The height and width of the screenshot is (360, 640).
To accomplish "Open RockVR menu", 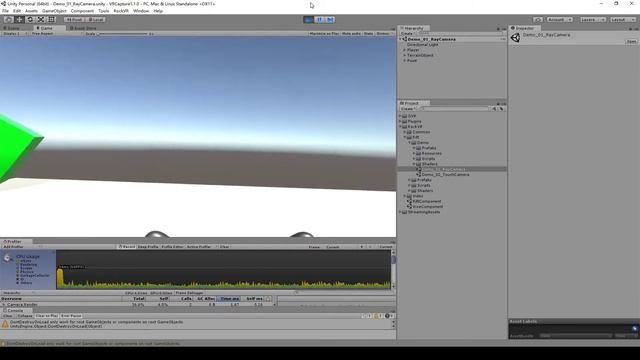I will pos(120,11).
